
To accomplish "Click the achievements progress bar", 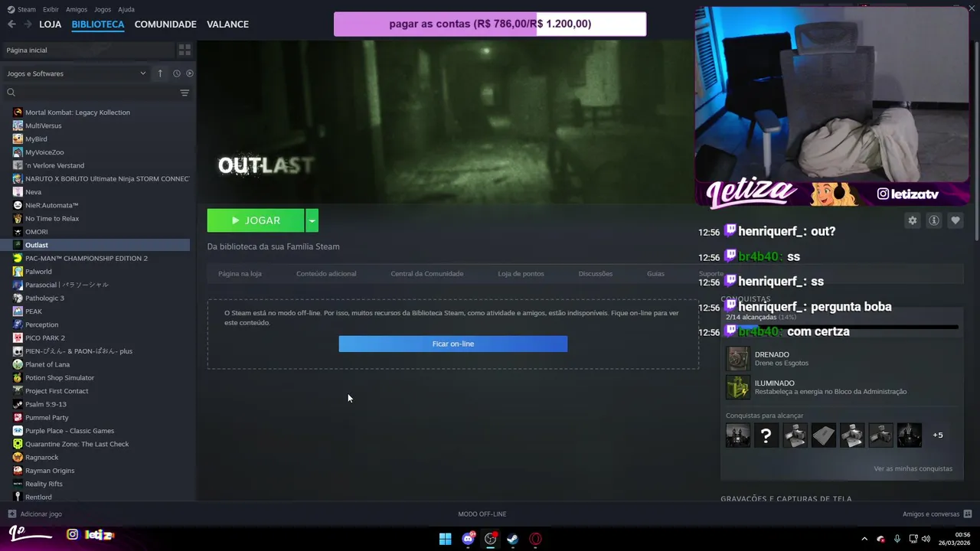I will (842, 327).
